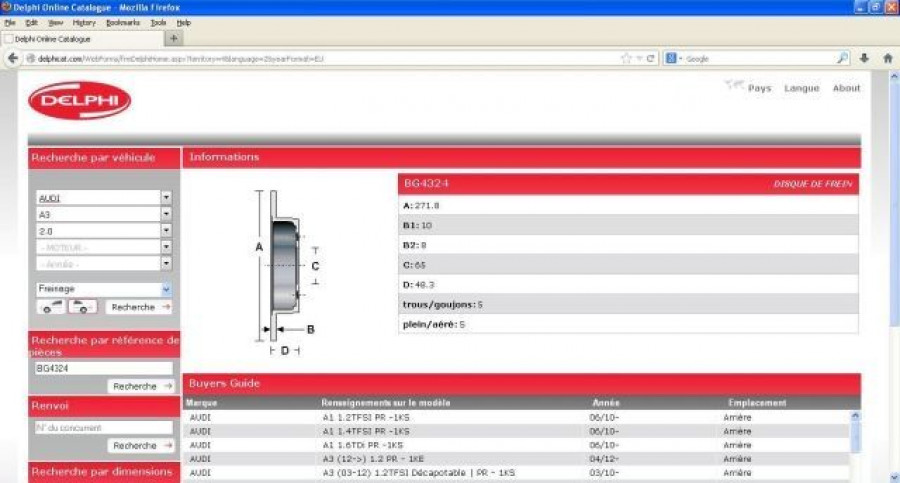Viewport: 900px width, 483px height.
Task: Open the URL history dropdown arrow
Action: (639, 59)
